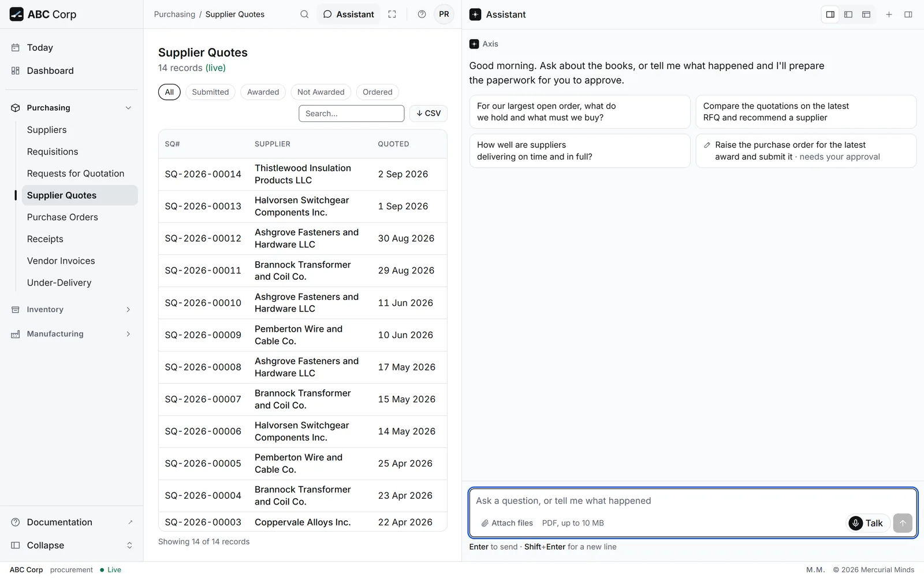Toggle fullscreen expand icon in header
The width and height of the screenshot is (924, 578).
click(392, 14)
